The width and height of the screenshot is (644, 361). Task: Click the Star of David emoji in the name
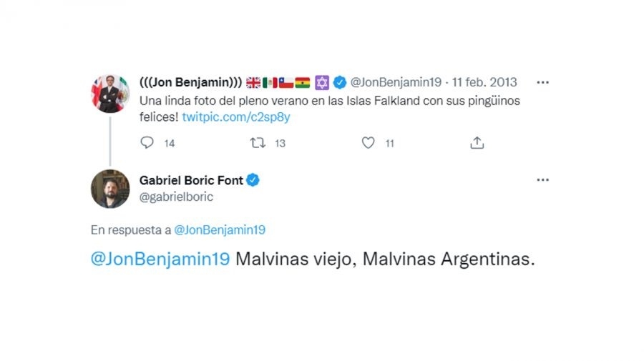(322, 82)
